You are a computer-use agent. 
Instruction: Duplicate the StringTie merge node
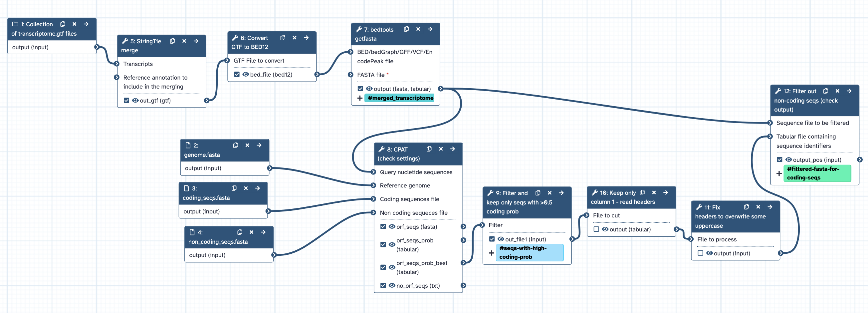(x=172, y=41)
